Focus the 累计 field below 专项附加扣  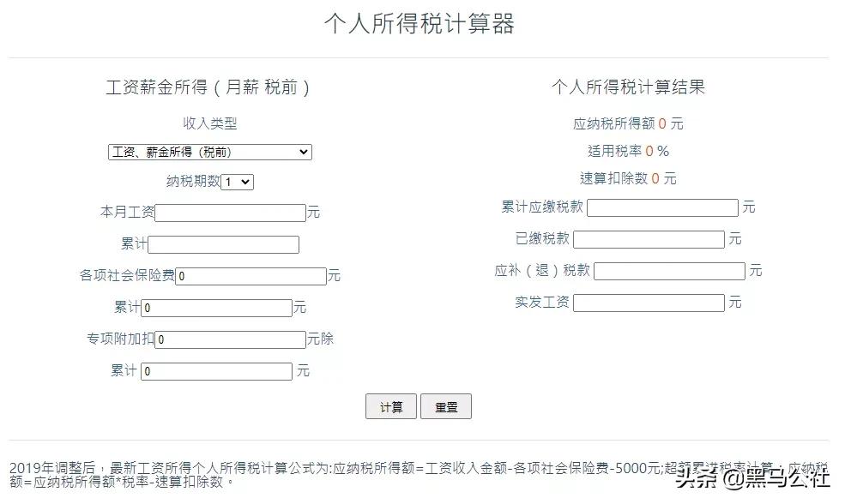coord(216,371)
